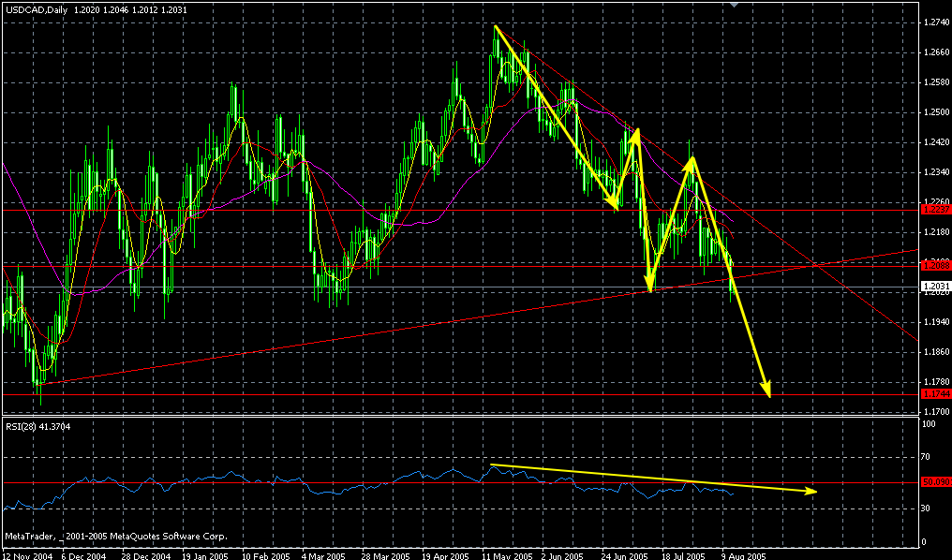Image resolution: width=952 pixels, height=560 pixels.
Task: Select the 9 Aug 2005 date label
Action: [x=743, y=555]
